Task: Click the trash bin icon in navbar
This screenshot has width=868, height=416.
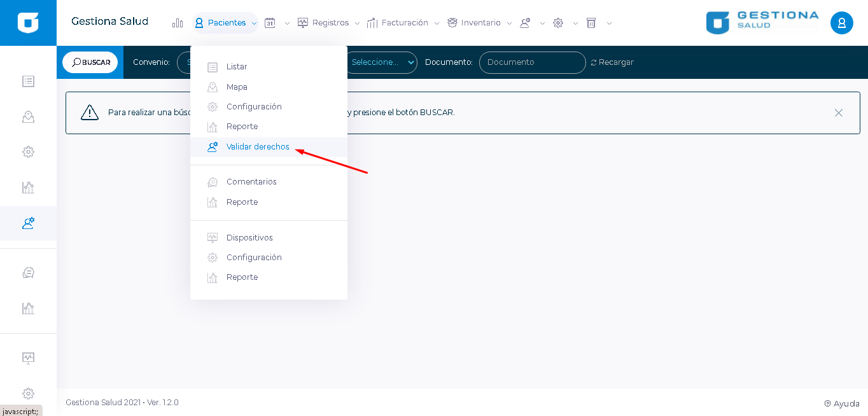Action: pyautogui.click(x=591, y=23)
